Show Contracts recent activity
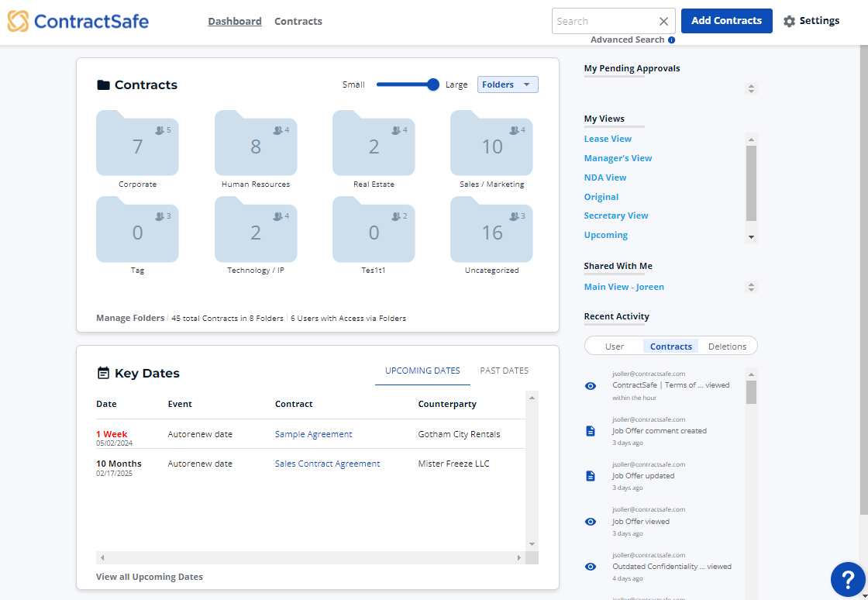This screenshot has width=868, height=600. coord(671,347)
